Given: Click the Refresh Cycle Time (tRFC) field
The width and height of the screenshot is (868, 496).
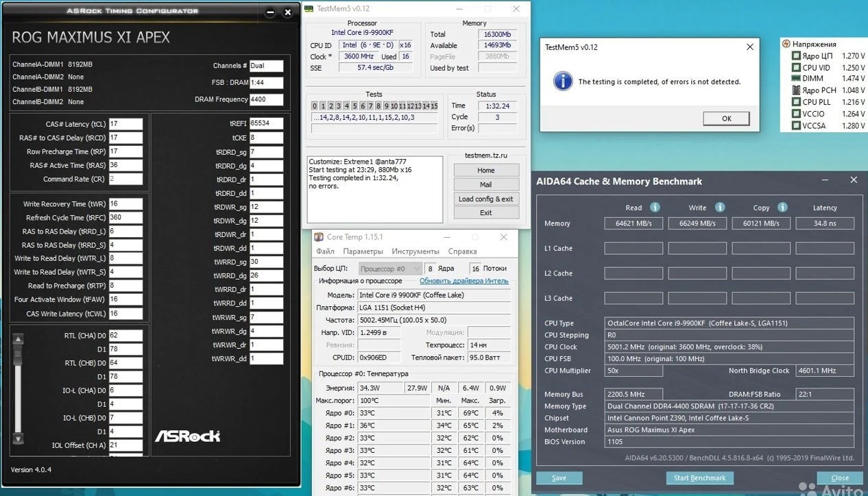Looking at the screenshot, I should pos(125,217).
